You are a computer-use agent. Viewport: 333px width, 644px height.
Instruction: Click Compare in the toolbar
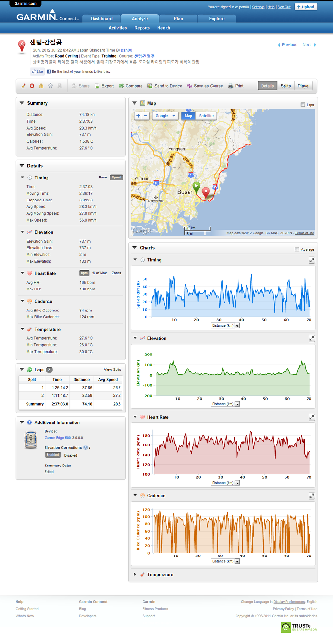(130, 86)
